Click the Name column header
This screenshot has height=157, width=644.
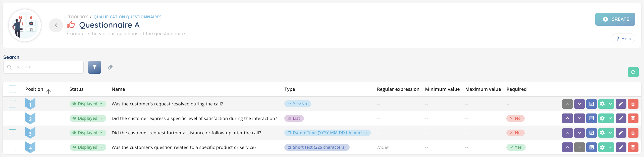118,89
